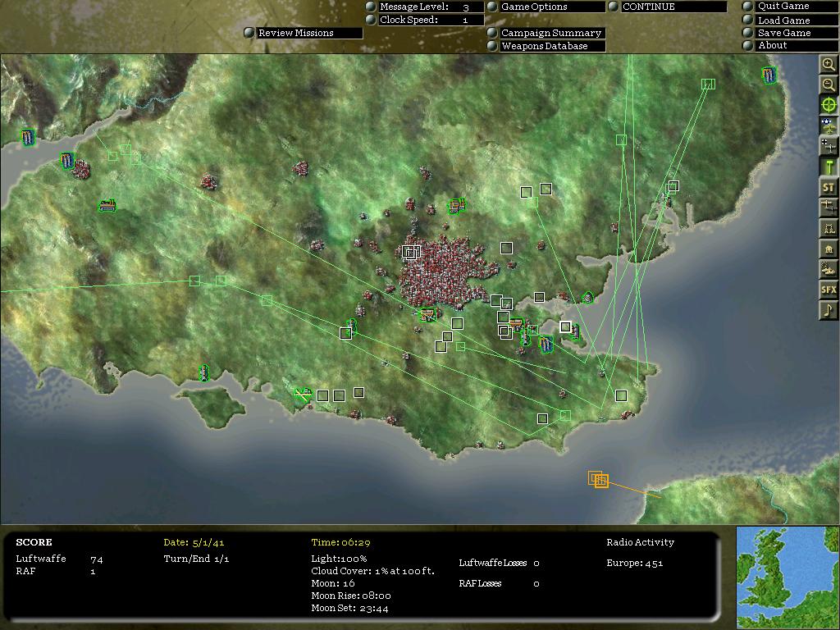Click the Clock Speed setting
The image size is (840, 630).
[x=431, y=20]
